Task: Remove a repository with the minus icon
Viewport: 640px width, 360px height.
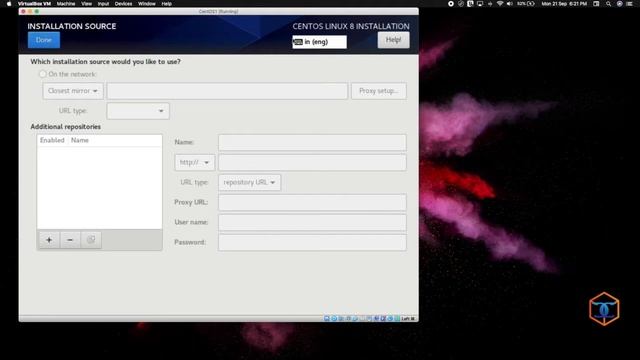Action: coord(70,240)
